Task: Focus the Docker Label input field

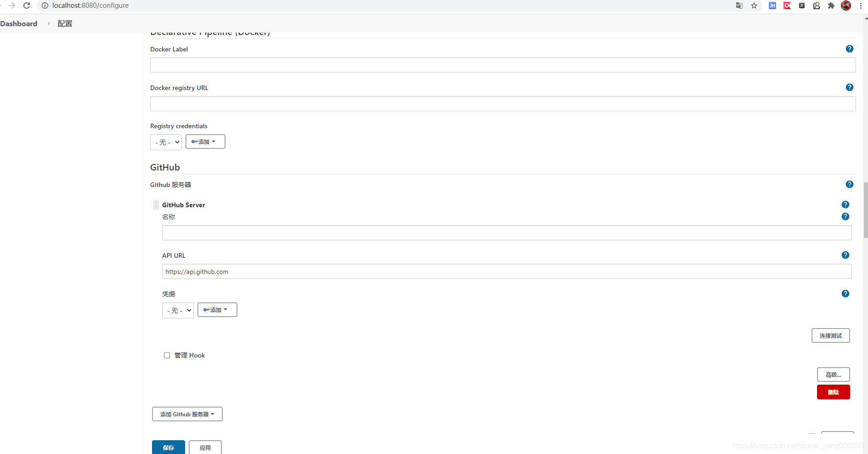Action: (503, 65)
